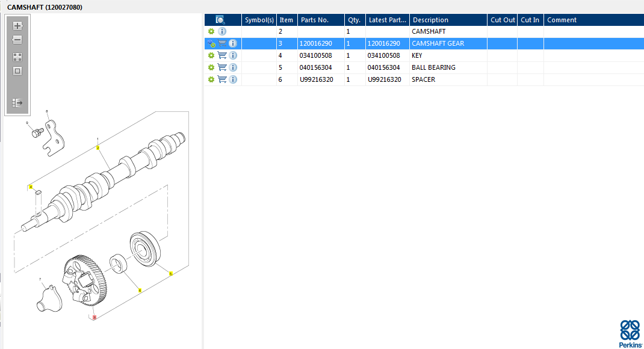Click yellow callout 2 on camshaft drawing
Image resolution: width=644 pixels, height=349 pixels.
click(98, 147)
